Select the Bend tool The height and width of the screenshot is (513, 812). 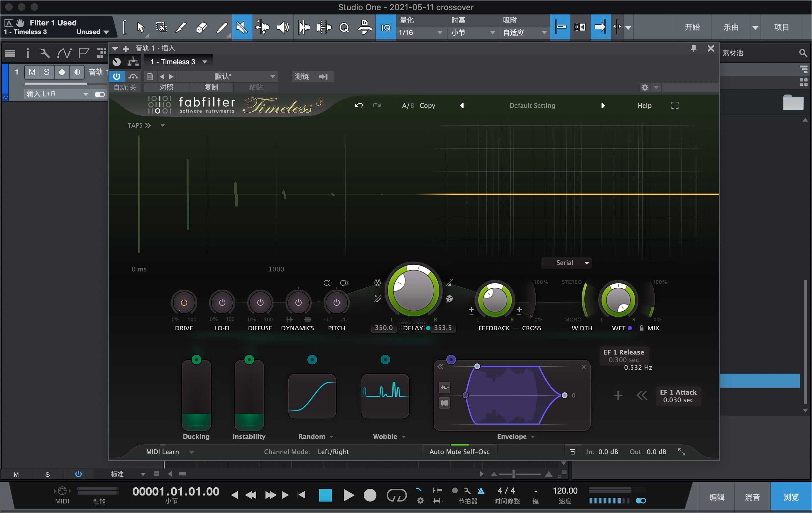262,27
